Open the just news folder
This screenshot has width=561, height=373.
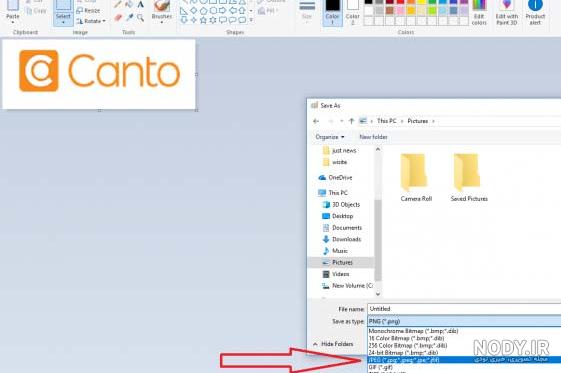[x=340, y=151]
